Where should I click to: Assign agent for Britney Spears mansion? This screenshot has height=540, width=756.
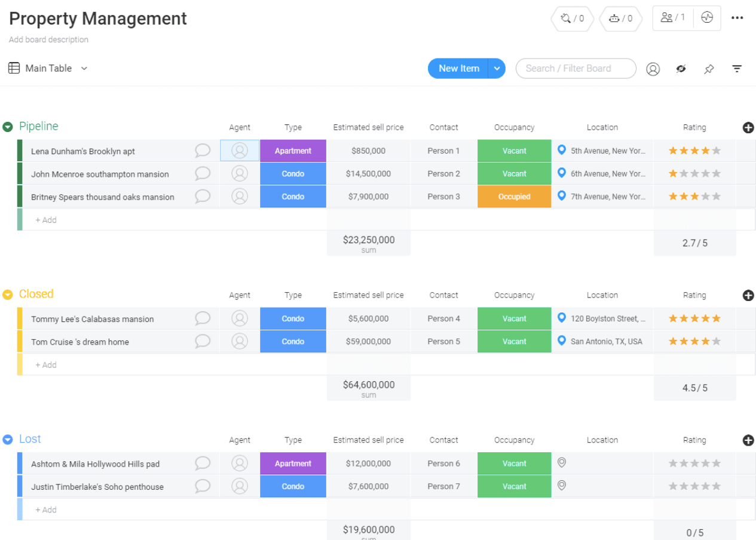pyautogui.click(x=240, y=197)
